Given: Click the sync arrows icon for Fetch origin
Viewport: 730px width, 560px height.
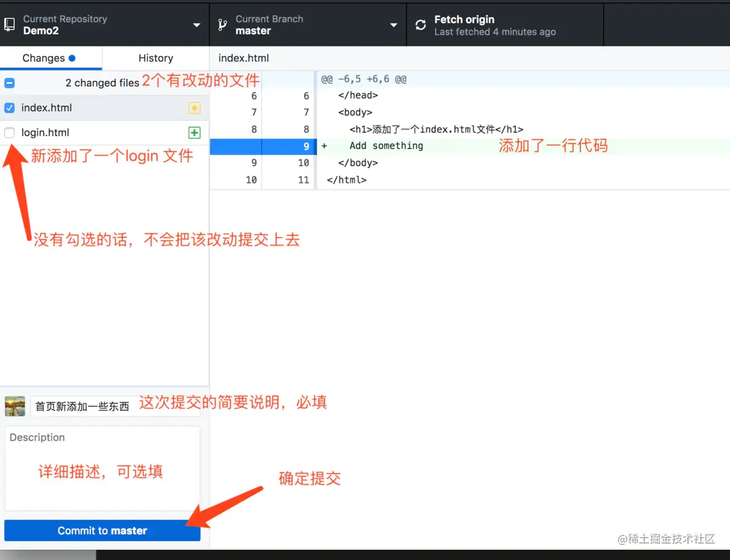Looking at the screenshot, I should pyautogui.click(x=420, y=25).
